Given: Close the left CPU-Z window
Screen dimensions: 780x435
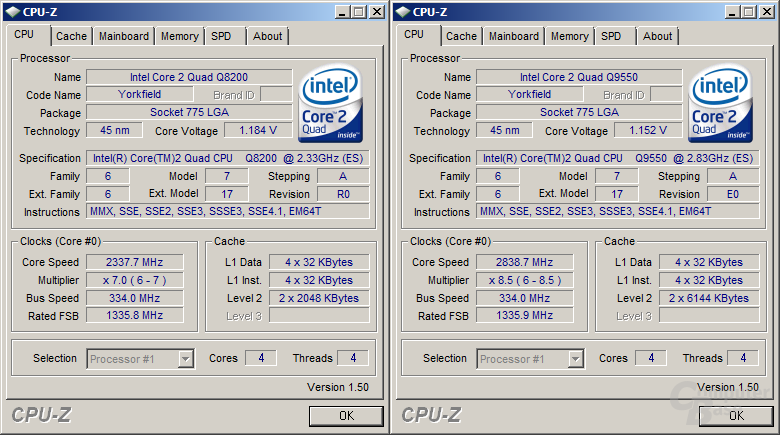Looking at the screenshot, I should 378,12.
